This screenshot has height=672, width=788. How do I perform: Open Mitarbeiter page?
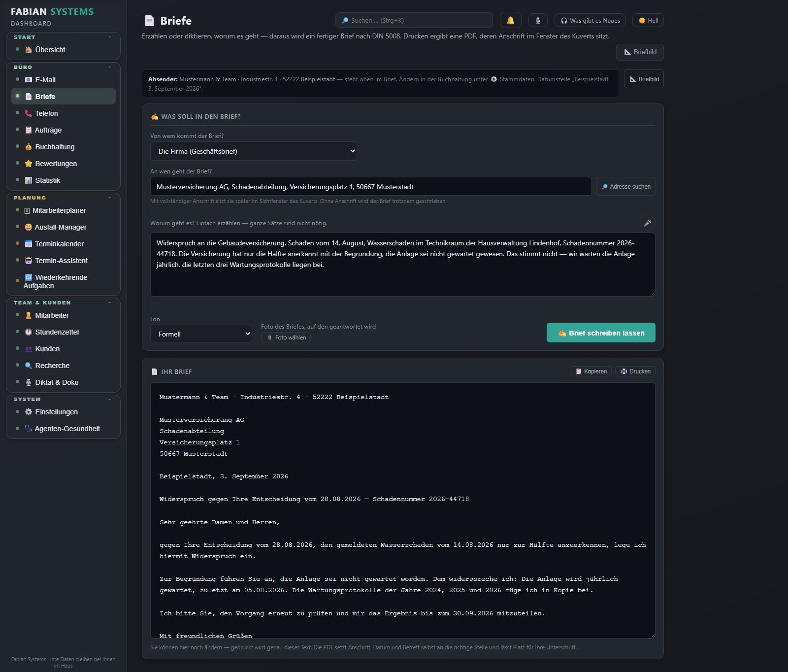(x=63, y=315)
